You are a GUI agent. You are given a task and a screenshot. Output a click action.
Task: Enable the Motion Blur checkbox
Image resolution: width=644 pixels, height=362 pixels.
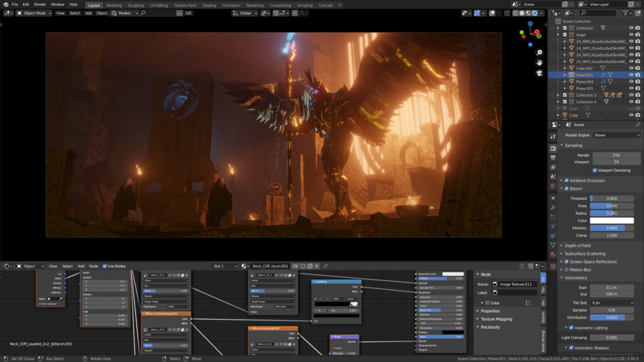566,270
